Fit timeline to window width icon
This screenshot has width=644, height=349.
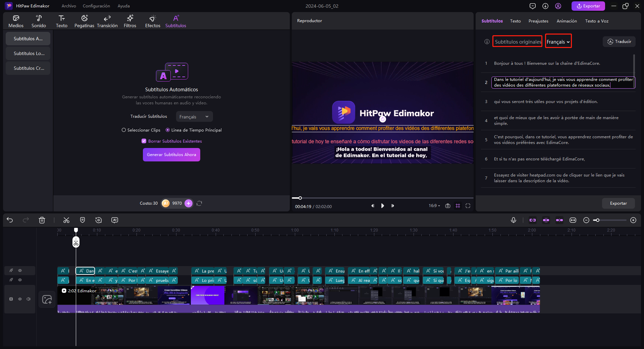[x=573, y=220]
